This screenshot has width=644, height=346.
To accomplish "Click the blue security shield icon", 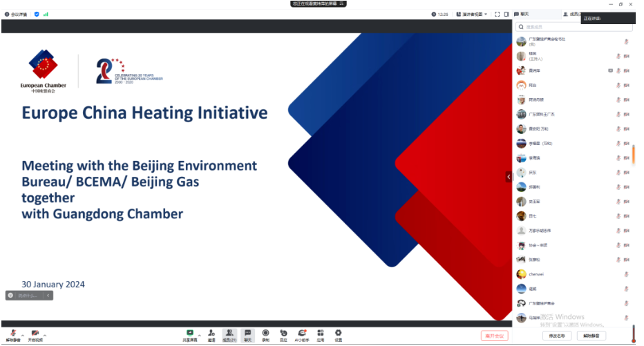I will pos(37,15).
